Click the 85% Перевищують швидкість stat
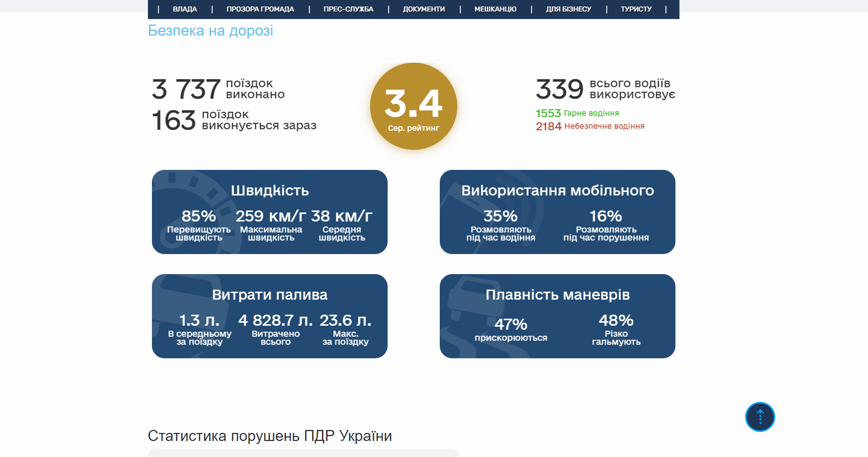868x457 pixels. click(x=199, y=224)
